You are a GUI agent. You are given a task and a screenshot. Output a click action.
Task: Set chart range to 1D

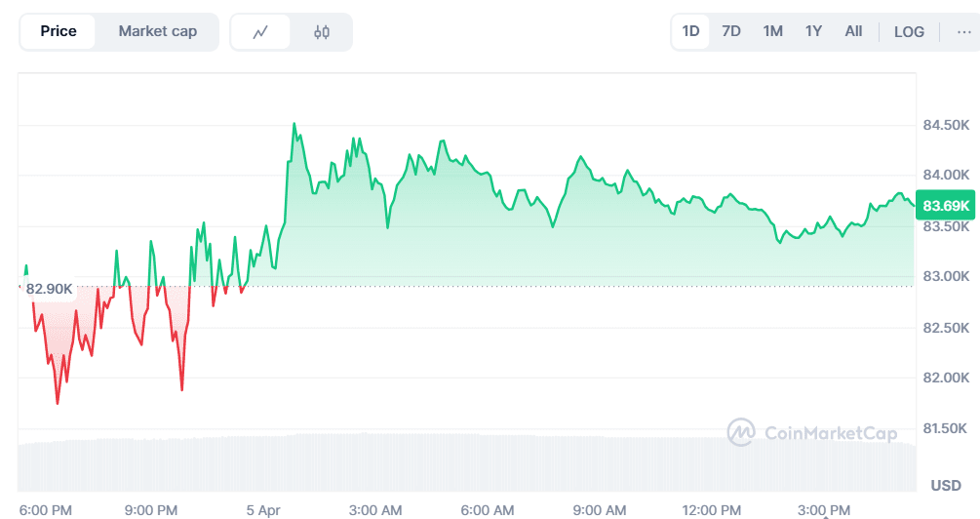(690, 31)
